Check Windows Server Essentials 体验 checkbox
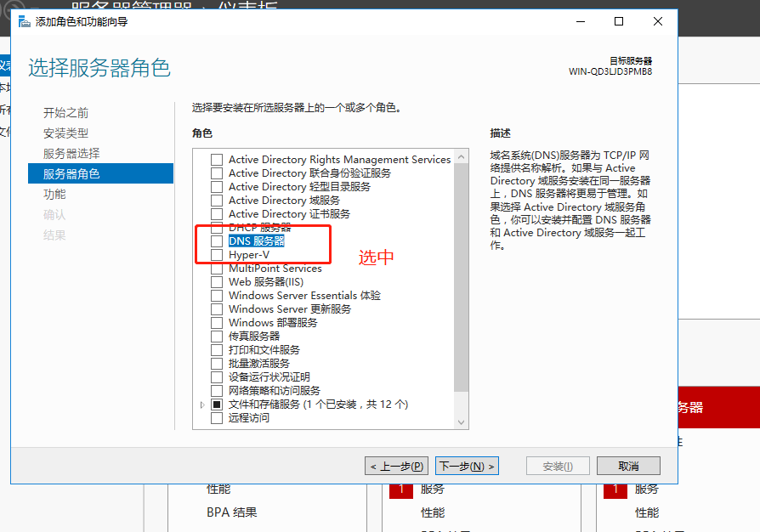The image size is (760, 532). tap(217, 295)
